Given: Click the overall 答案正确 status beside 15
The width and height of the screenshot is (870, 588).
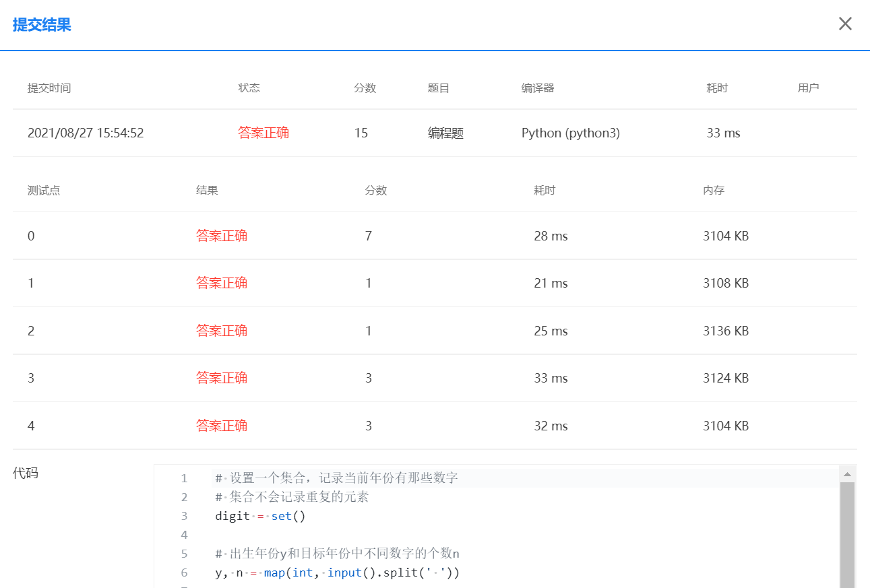Looking at the screenshot, I should (263, 133).
